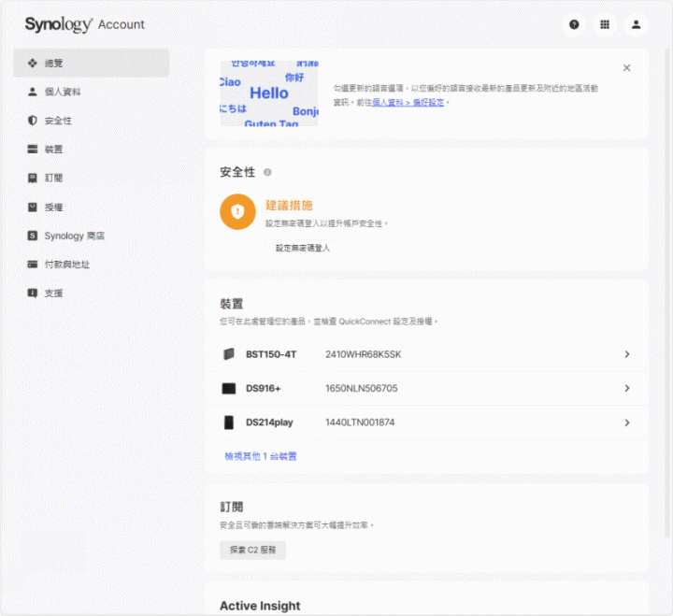Follow the 個人資料 > 偏好設定 link

[x=408, y=102]
